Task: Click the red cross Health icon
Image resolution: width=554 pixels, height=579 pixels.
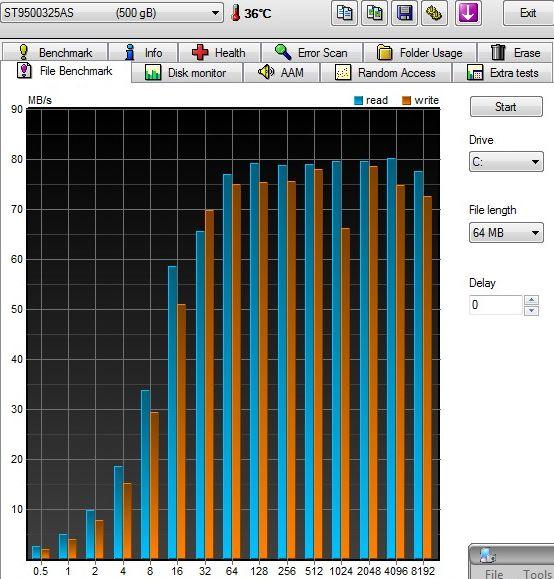Action: (200, 52)
